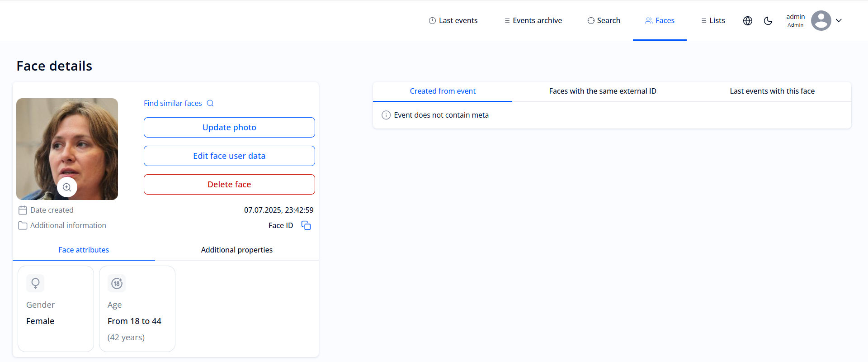Click the magnifier zoom icon on photo

(67, 187)
